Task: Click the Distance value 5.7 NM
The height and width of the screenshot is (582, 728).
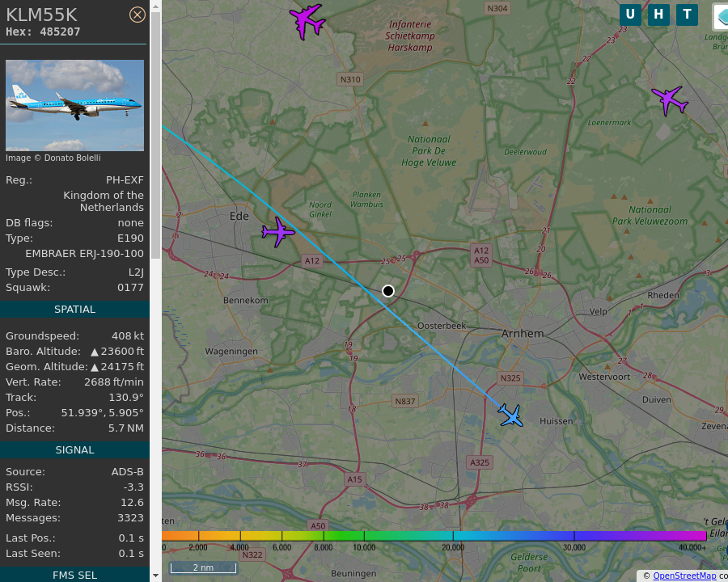Action: [126, 428]
